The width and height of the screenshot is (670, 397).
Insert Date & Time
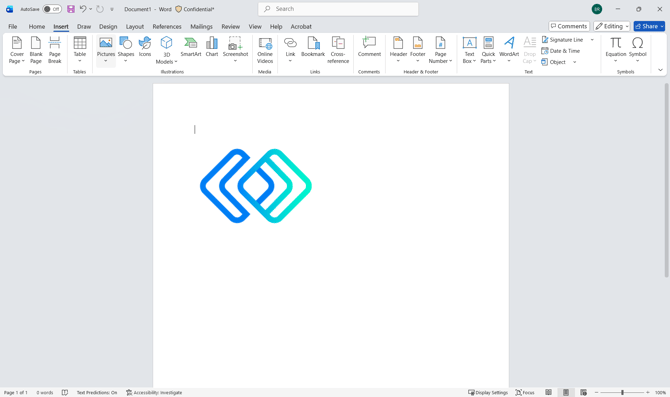561,51
